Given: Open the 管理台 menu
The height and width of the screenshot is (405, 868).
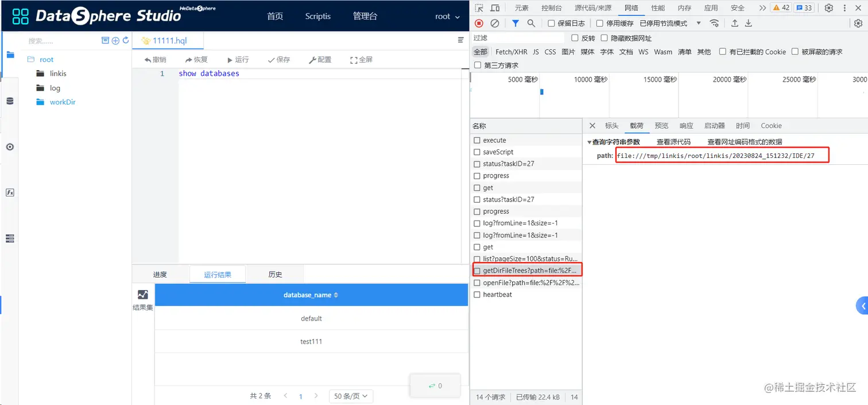Looking at the screenshot, I should 365,16.
